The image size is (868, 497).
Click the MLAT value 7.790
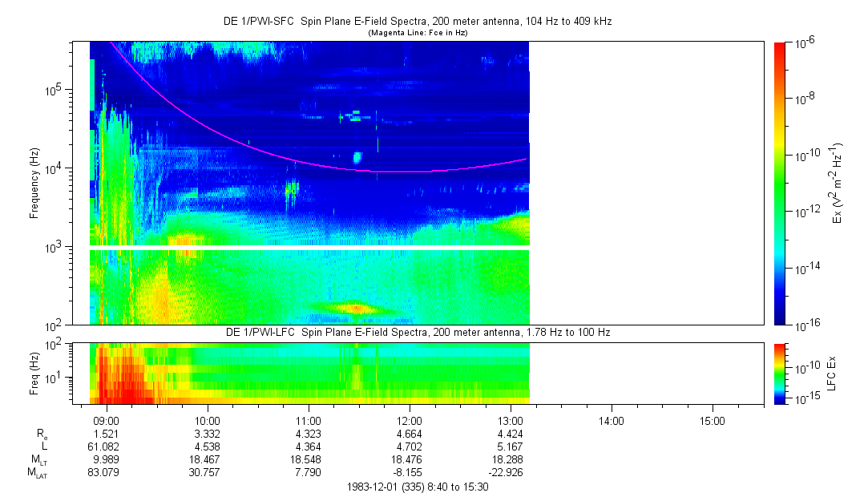[309, 472]
